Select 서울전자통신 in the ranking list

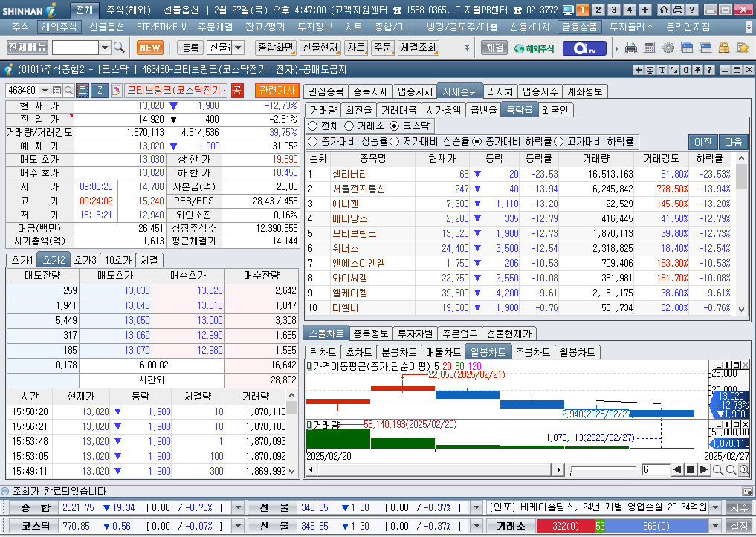pyautogui.click(x=359, y=189)
